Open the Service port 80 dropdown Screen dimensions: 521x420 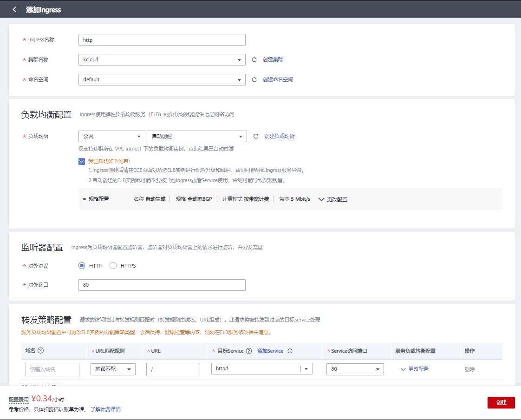[x=355, y=369]
